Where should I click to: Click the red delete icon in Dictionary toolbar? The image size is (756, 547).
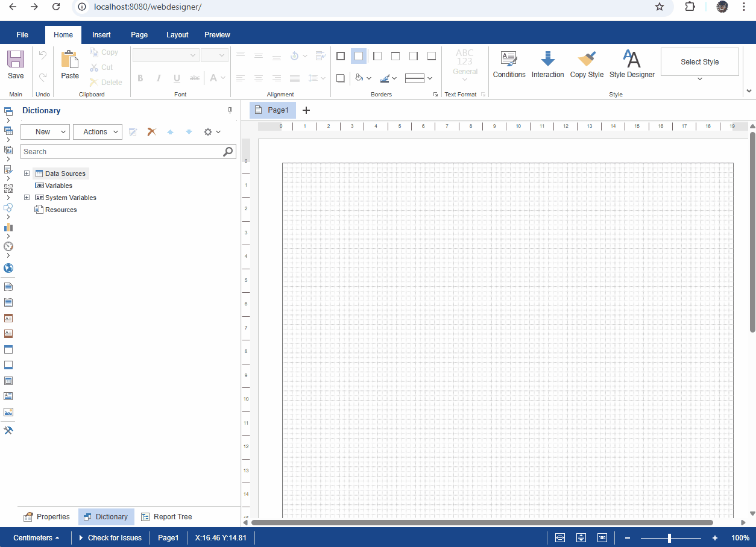click(152, 132)
